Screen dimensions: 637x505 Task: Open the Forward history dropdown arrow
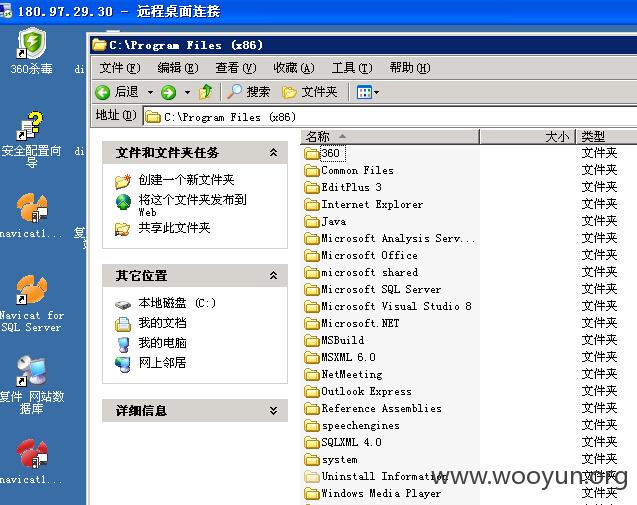point(187,93)
